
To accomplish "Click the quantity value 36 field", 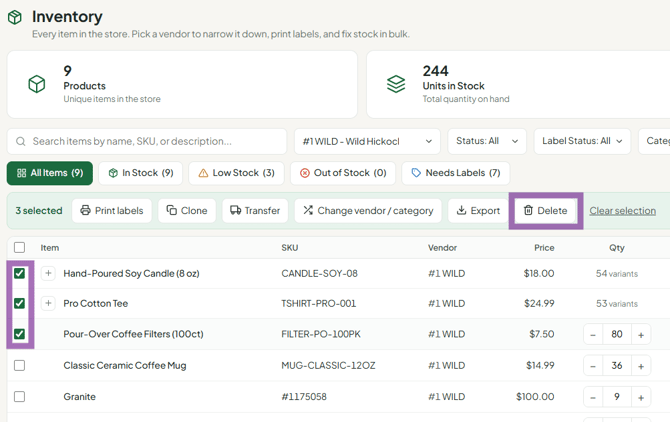I will [617, 366].
